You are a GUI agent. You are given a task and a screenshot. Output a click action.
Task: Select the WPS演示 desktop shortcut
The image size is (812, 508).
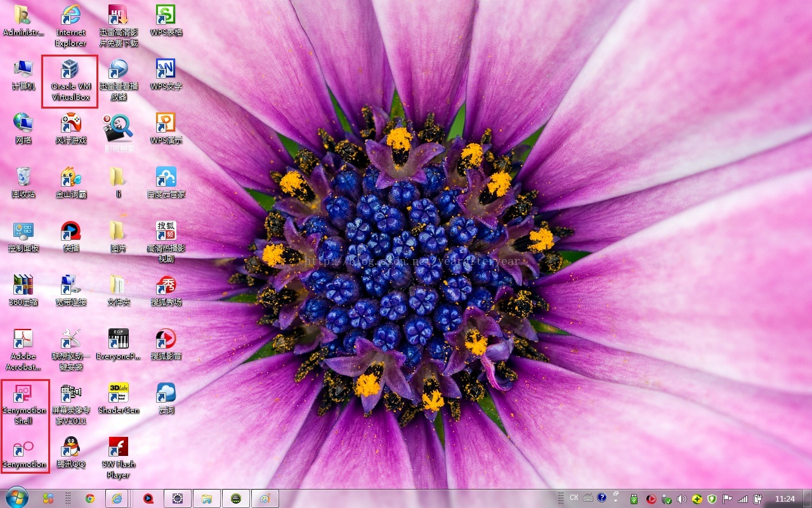tap(166, 129)
